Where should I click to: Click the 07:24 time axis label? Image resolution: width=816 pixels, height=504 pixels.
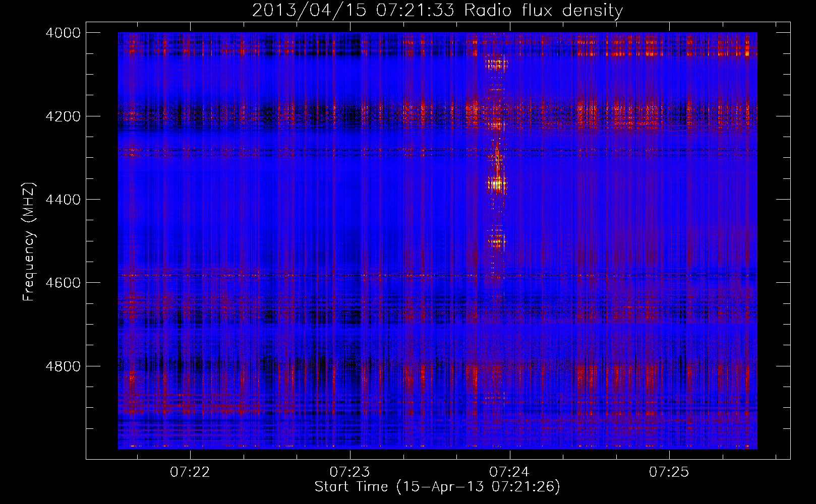pos(509,472)
